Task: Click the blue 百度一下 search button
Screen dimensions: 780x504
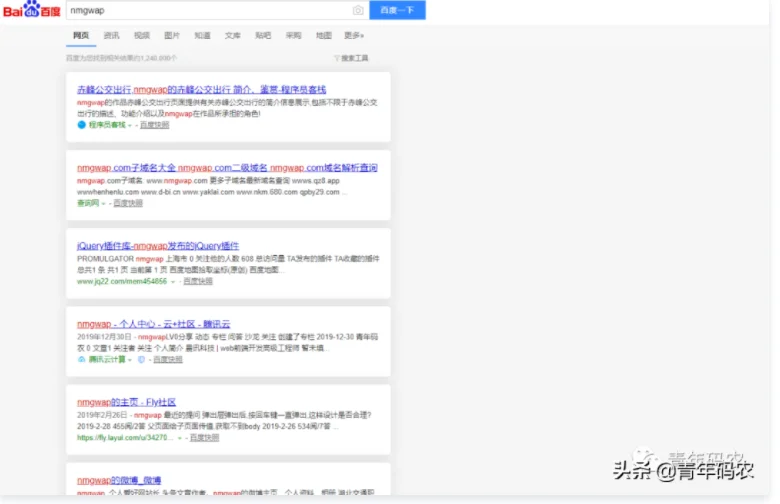Action: (397, 10)
